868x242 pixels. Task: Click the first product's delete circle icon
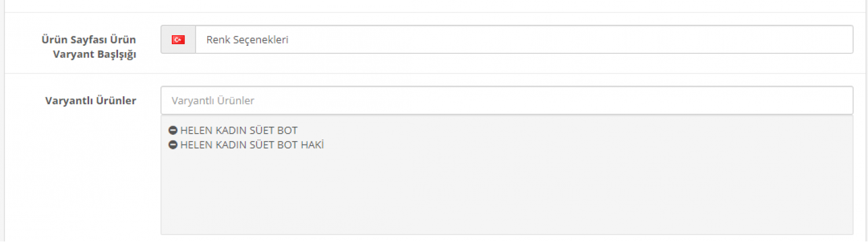pos(172,131)
